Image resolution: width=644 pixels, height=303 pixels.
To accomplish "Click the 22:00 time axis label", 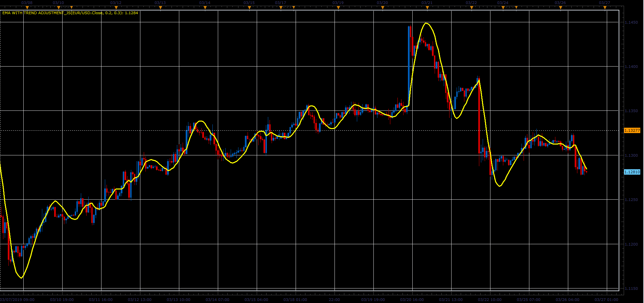I will (334, 300).
